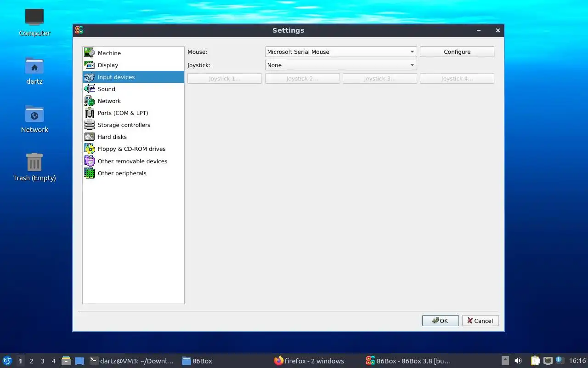Click the Storage controllers icon

pyautogui.click(x=90, y=125)
